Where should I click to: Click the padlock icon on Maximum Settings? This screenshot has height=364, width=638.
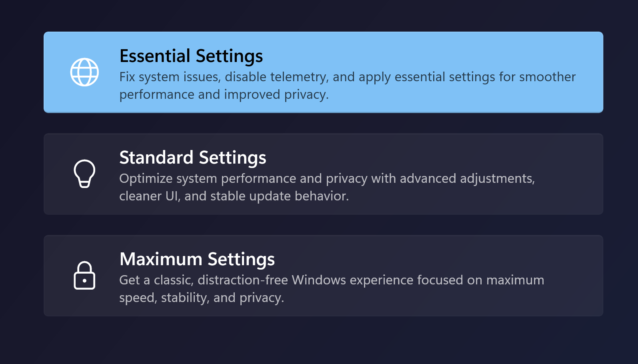(x=84, y=276)
